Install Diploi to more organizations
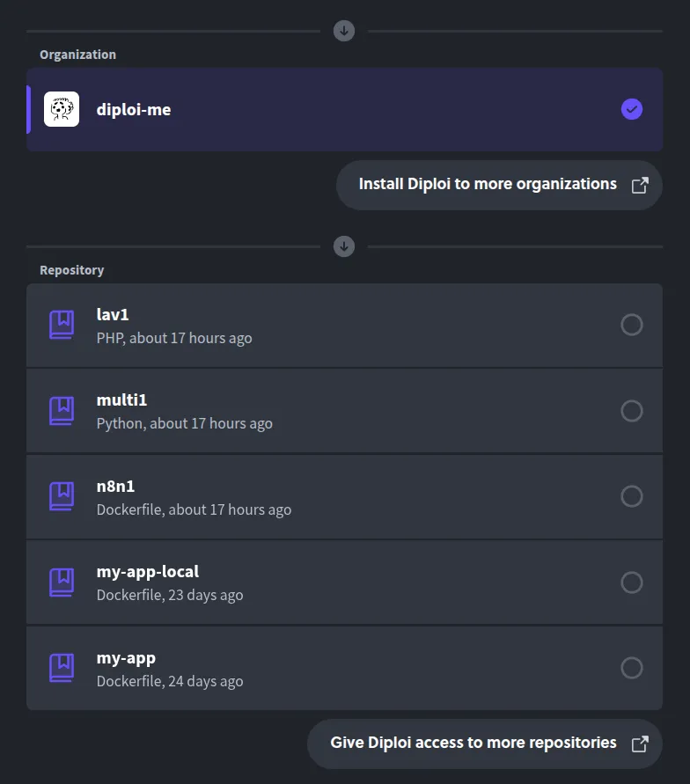The height and width of the screenshot is (784, 690). click(488, 185)
